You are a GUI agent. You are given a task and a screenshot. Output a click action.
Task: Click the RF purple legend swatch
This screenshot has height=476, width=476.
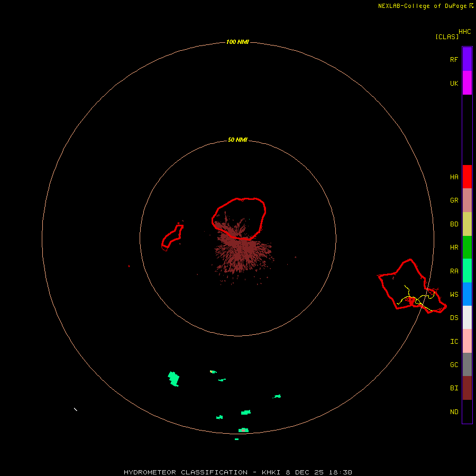[467, 59]
